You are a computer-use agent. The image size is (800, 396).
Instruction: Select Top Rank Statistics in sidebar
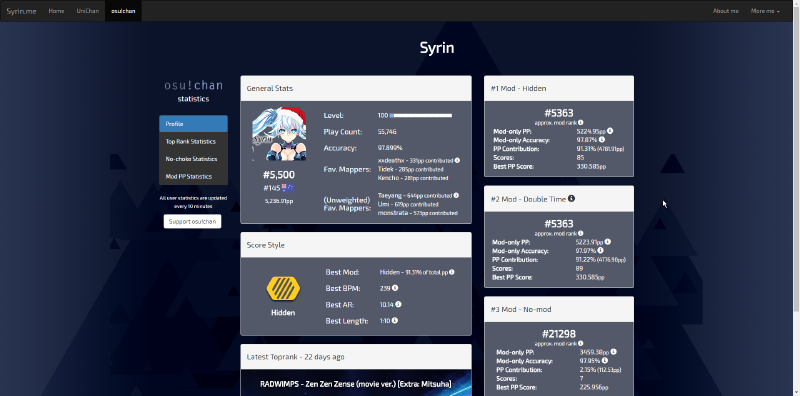click(x=193, y=141)
